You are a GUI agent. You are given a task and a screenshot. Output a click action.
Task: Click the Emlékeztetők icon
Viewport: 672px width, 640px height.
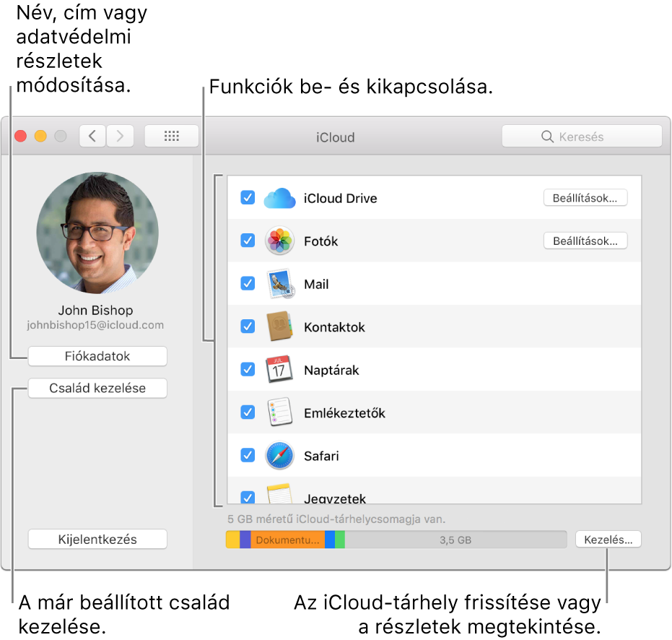tap(279, 412)
